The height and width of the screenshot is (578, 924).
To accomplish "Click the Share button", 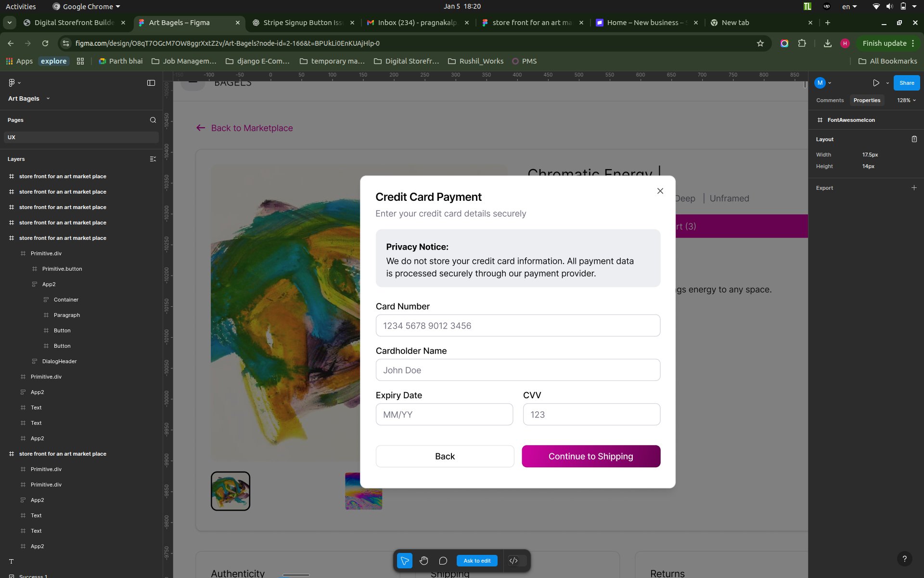I will click(x=907, y=83).
